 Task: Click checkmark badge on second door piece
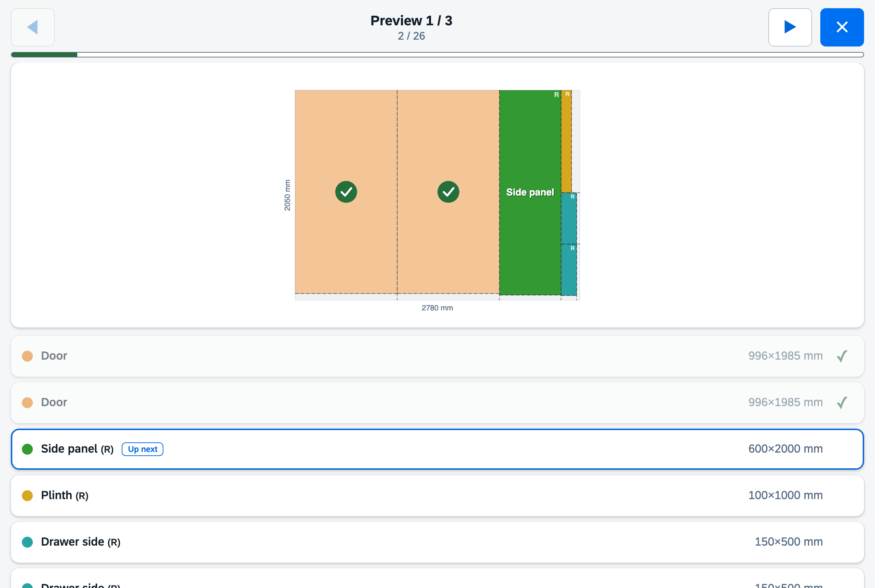point(448,192)
